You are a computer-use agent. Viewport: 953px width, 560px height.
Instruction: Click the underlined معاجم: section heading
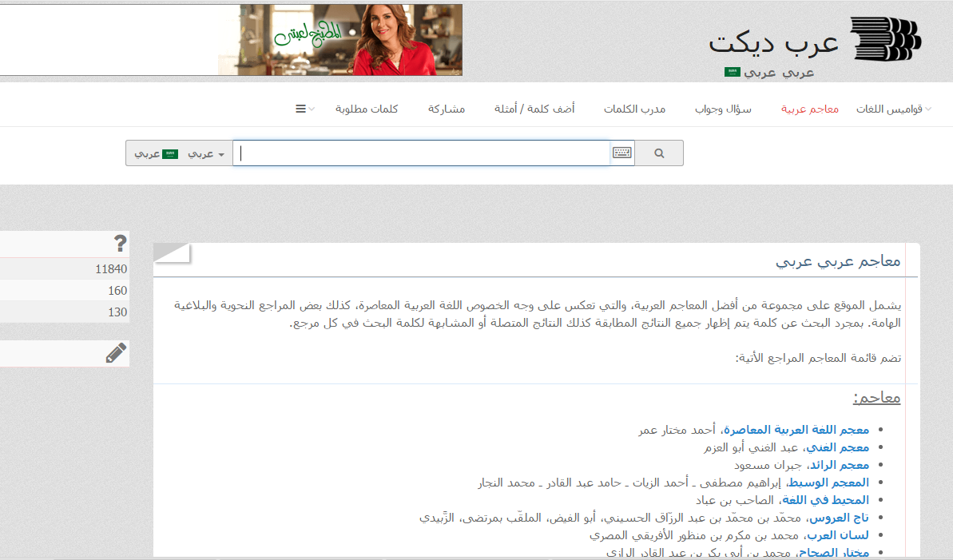click(x=876, y=399)
